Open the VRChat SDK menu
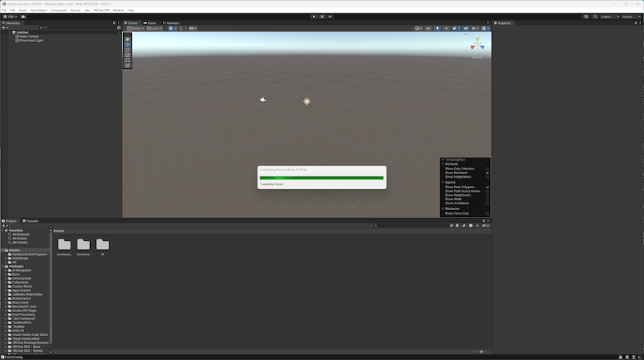 101,10
